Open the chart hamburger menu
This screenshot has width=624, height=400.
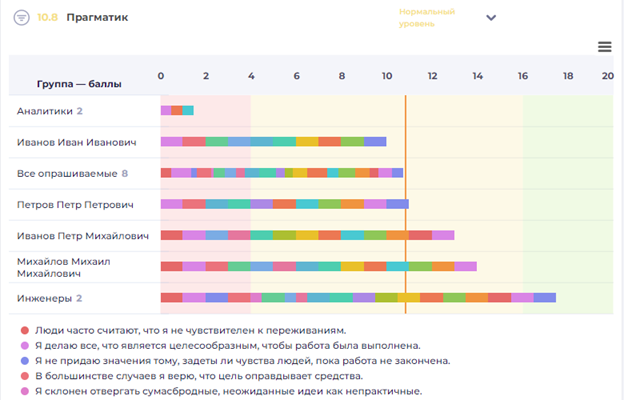pyautogui.click(x=604, y=47)
